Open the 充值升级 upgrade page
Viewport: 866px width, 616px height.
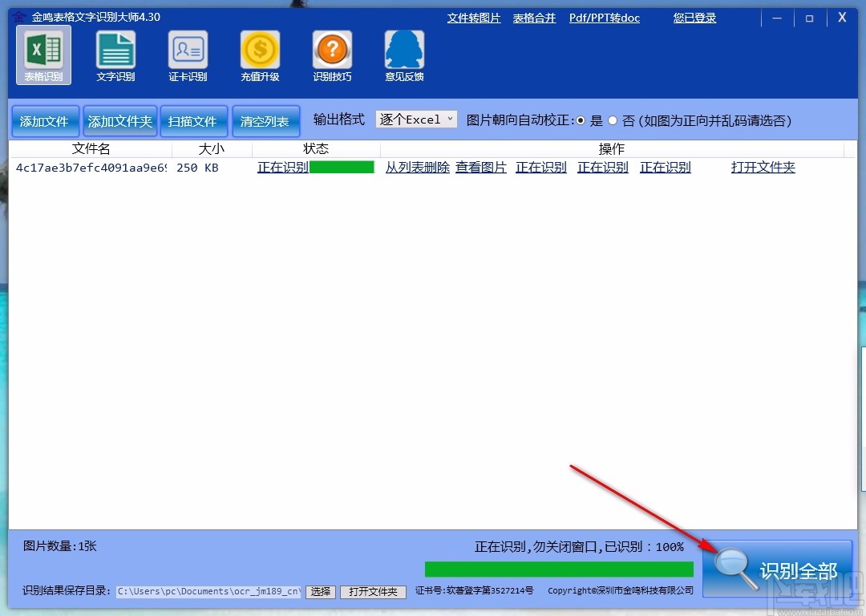(x=260, y=55)
